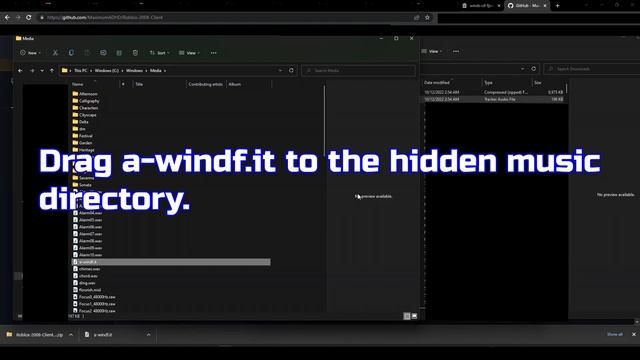Open the View dropdown in Media window

click(190, 53)
